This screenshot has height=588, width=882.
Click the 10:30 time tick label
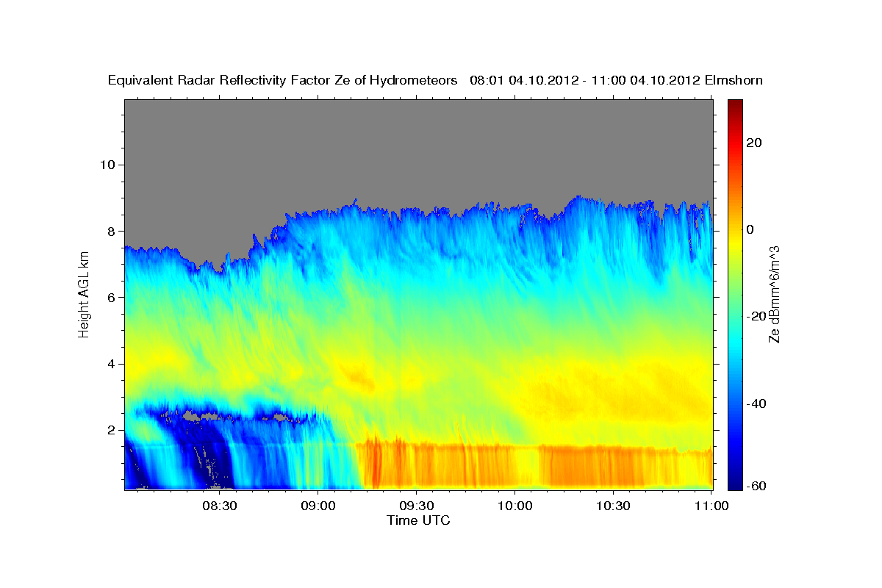tap(612, 506)
